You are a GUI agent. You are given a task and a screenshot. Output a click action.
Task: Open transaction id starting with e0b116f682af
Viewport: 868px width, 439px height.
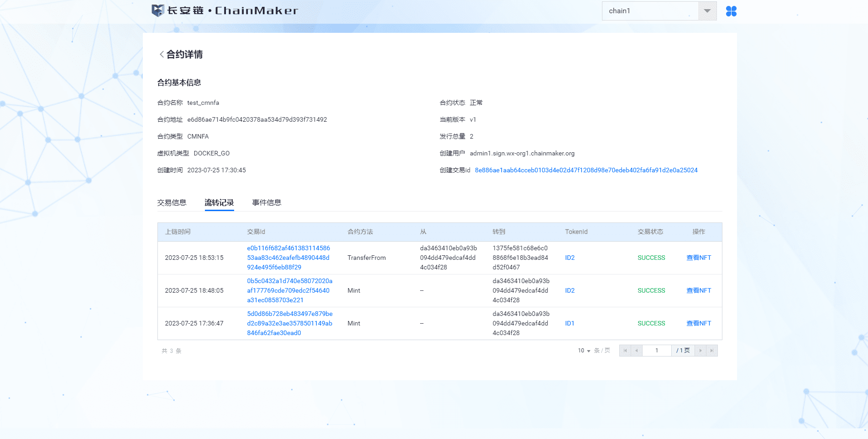click(288, 258)
